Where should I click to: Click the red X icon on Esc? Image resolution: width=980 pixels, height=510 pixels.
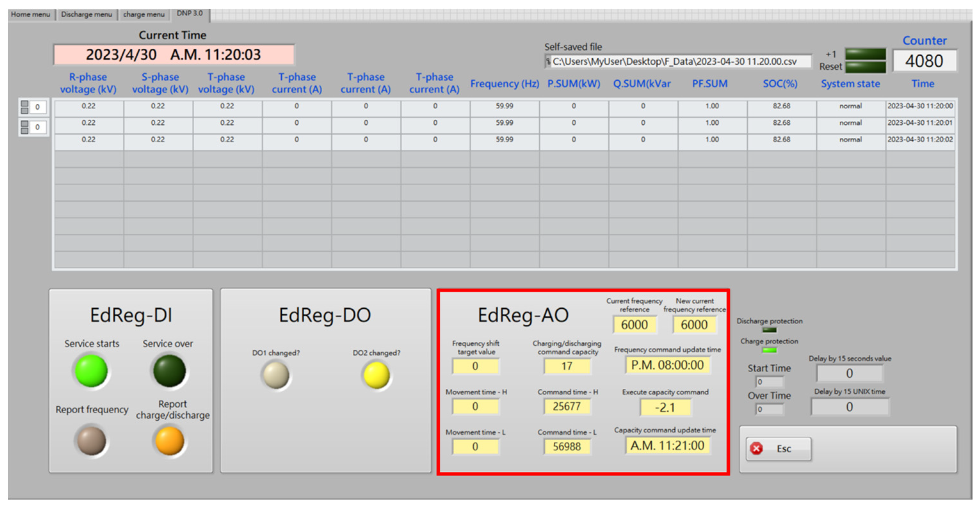coord(756,449)
